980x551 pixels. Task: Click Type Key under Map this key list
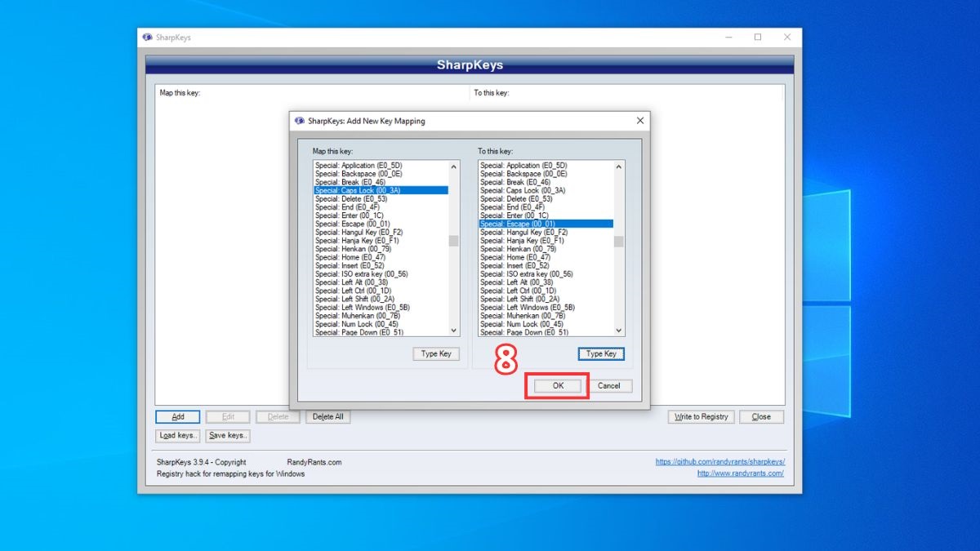pyautogui.click(x=436, y=354)
